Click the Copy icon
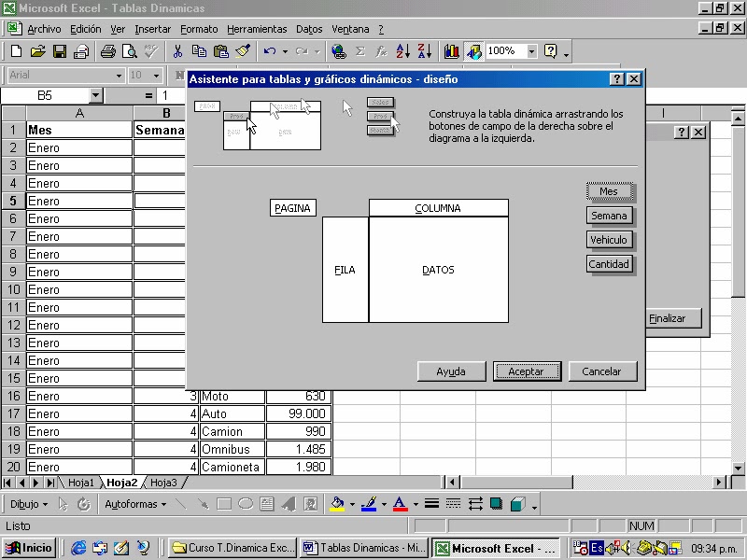 199,51
